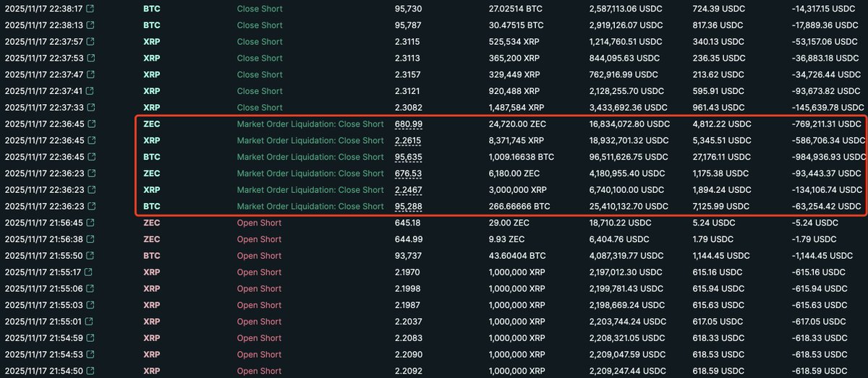Click external link icon next to 21:55:17
868x378 pixels.
(90, 272)
